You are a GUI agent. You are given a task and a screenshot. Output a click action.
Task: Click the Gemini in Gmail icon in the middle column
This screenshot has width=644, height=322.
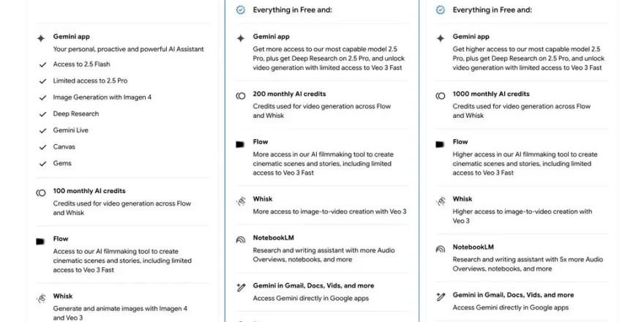240,287
